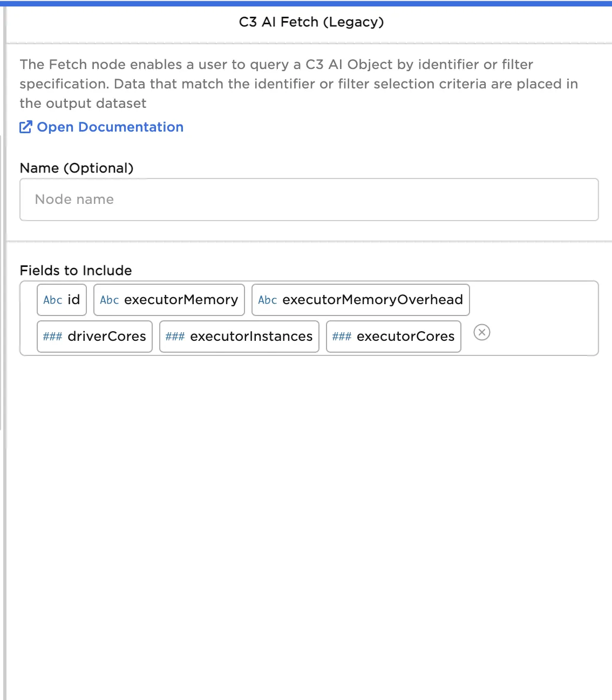
Task: Click the Abc type icon on id chip
Action: [53, 300]
